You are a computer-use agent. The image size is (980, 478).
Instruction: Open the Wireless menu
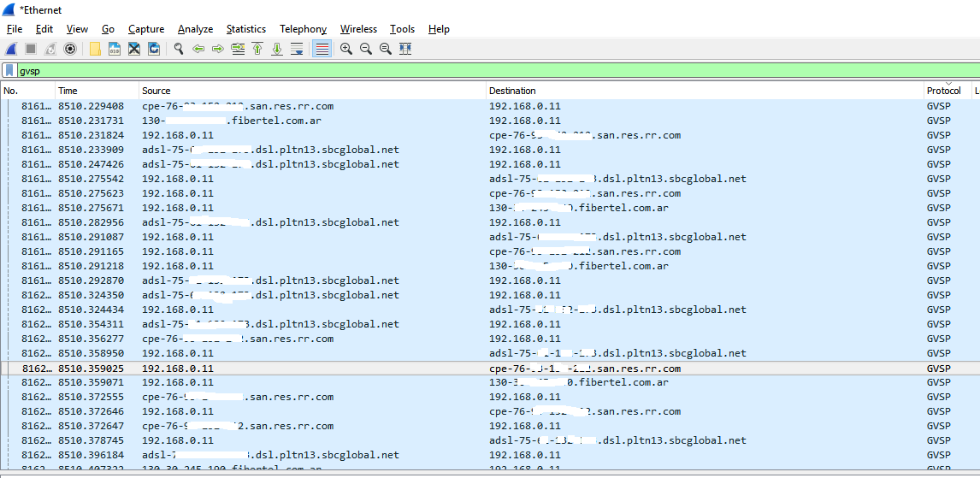358,29
